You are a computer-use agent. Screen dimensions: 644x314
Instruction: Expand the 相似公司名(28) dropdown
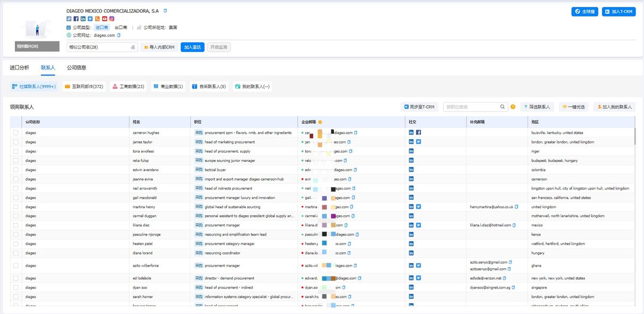pos(102,47)
